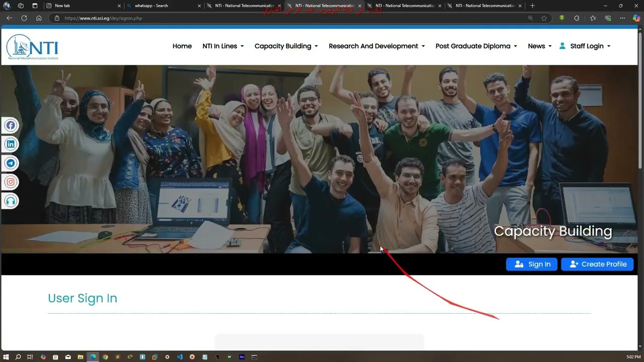
Task: Add page to favorites with star icon
Action: (x=544, y=18)
